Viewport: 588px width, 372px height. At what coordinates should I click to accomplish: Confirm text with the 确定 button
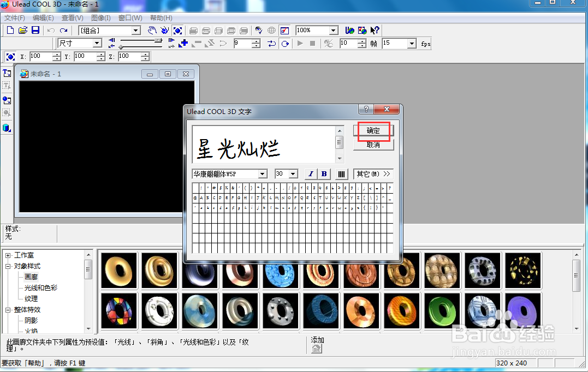click(x=373, y=130)
